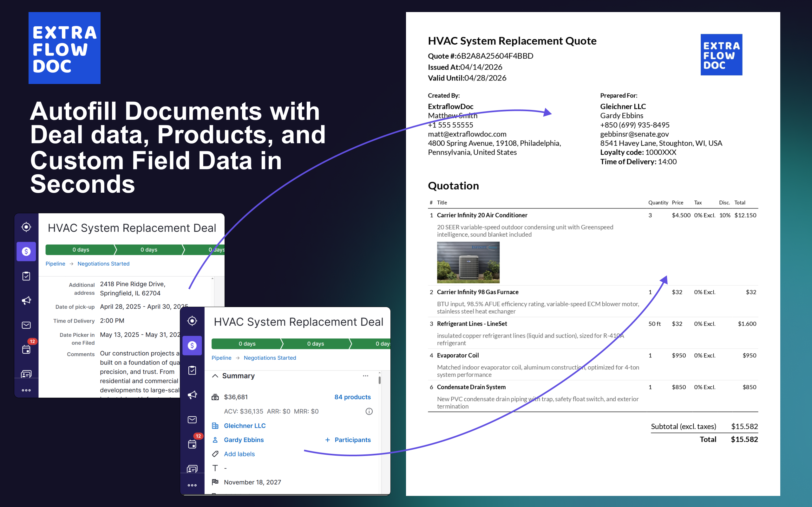Open the Calendar icon showing 12 notifications
Image resolution: width=812 pixels, height=507 pixels.
pos(192,443)
